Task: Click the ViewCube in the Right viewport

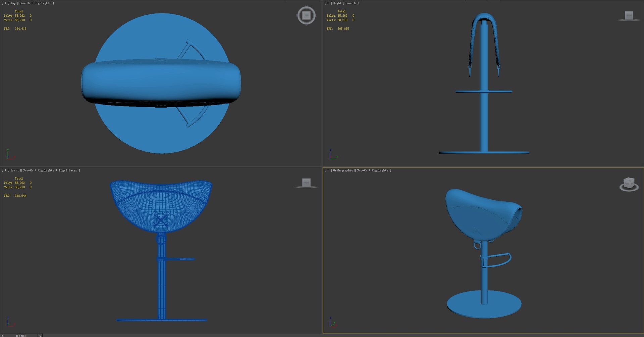Action: click(629, 16)
